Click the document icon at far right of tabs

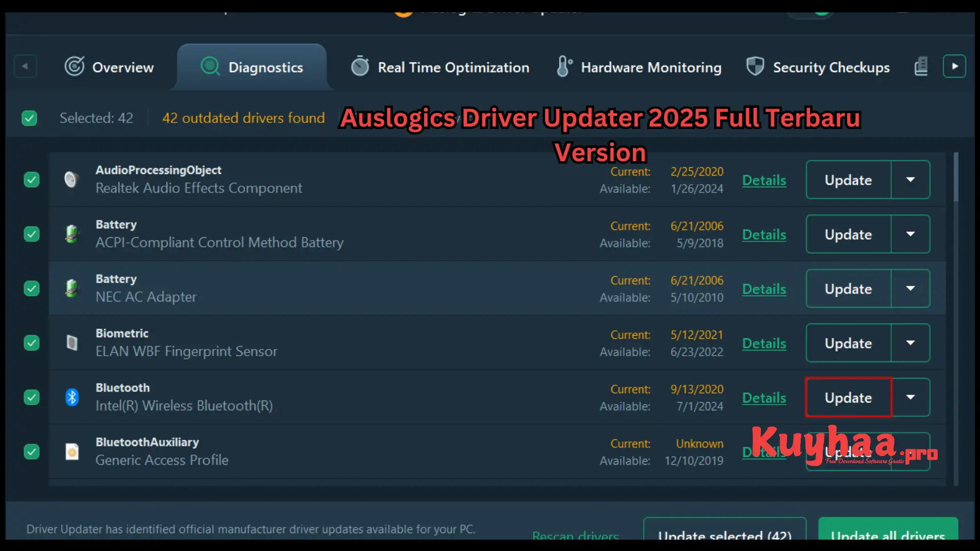coord(920,66)
